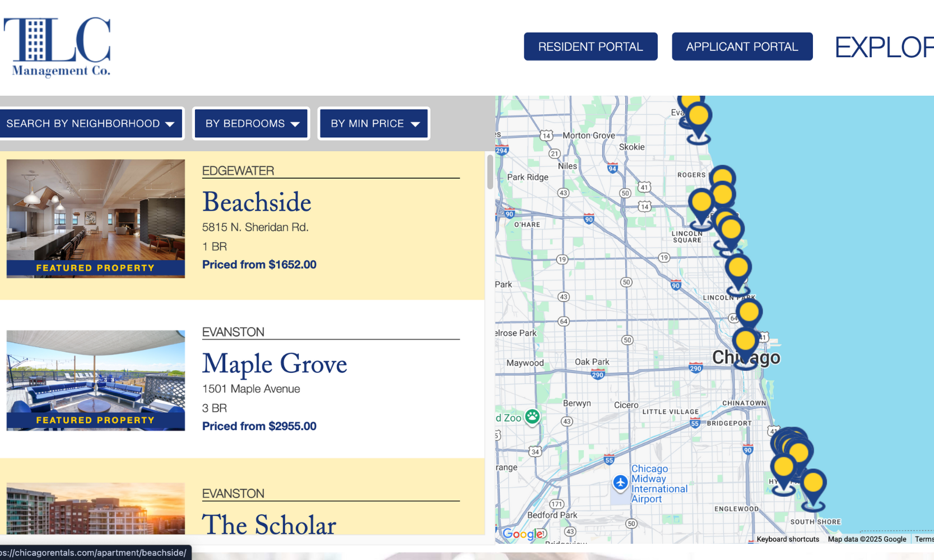Click the TLC Management Co. logo
Image resolution: width=934 pixels, height=560 pixels.
(x=57, y=47)
